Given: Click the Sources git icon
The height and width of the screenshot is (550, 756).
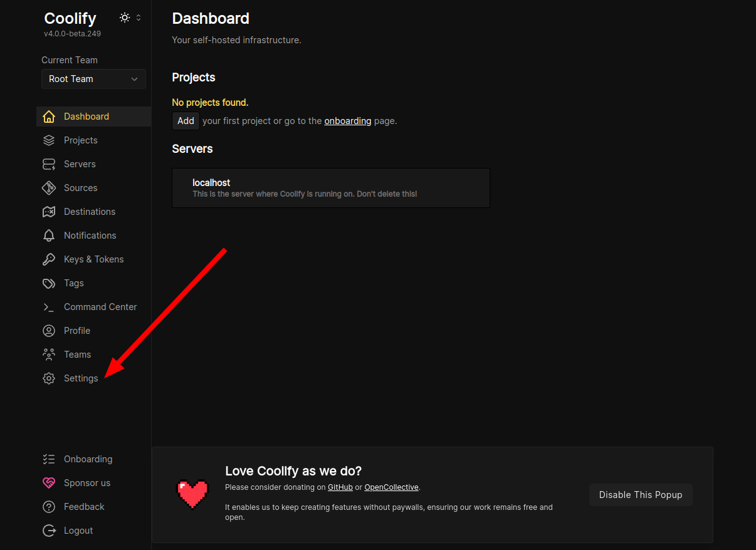Looking at the screenshot, I should (x=49, y=188).
